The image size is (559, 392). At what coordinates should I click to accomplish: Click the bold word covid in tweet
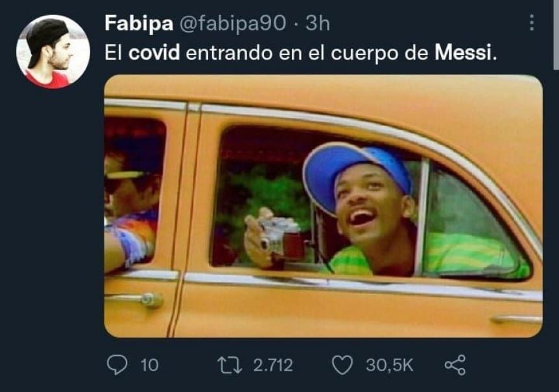click(x=154, y=52)
